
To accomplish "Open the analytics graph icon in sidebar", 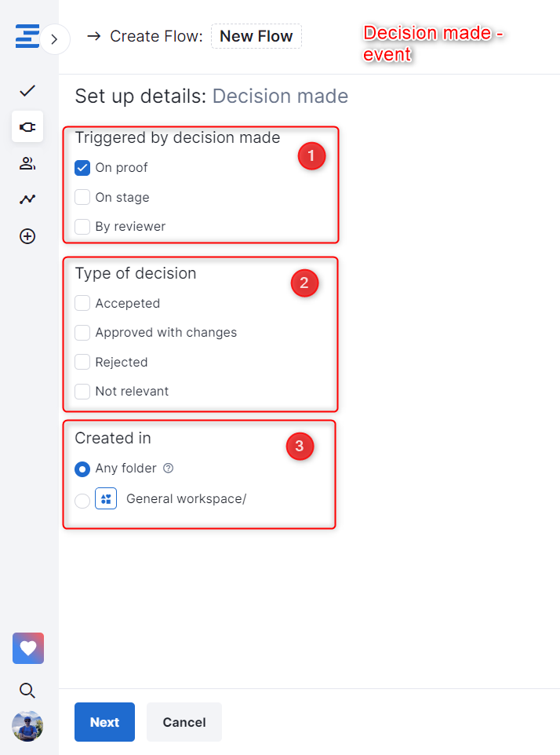I will click(x=27, y=199).
